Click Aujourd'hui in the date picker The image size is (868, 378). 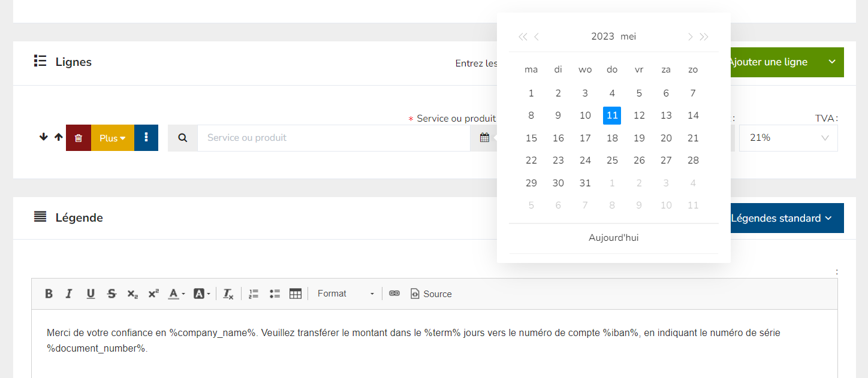(613, 238)
